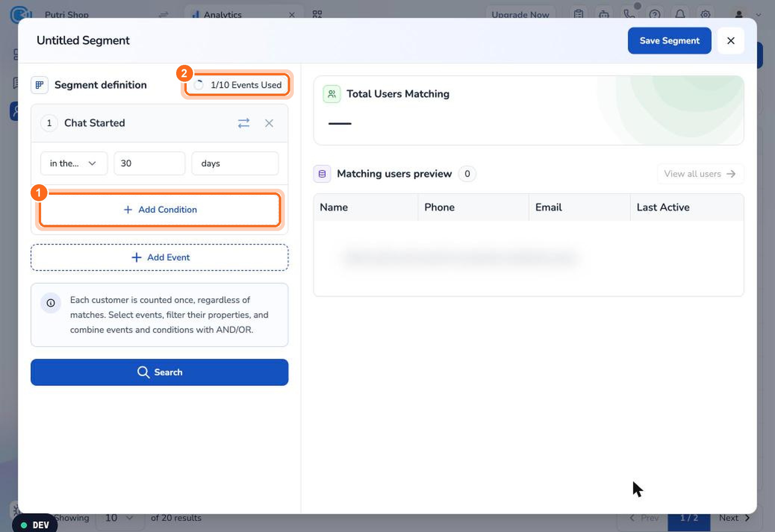Click the Save Segment button
This screenshot has height=532, width=775.
point(669,41)
